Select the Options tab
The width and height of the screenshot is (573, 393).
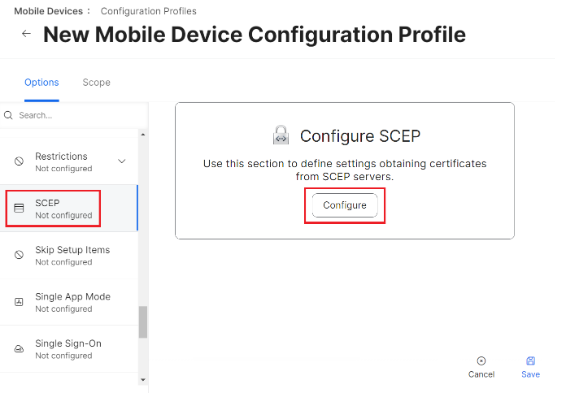click(x=42, y=83)
